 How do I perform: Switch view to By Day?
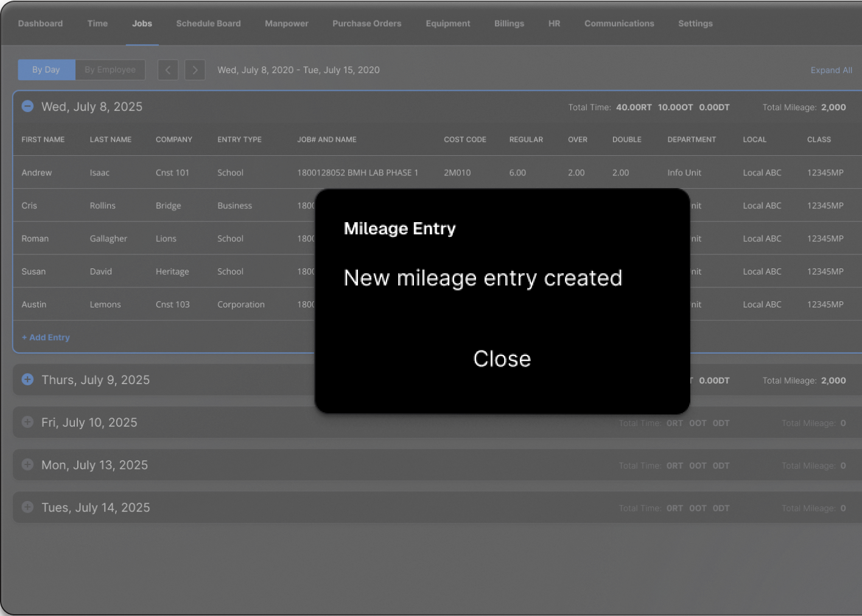46,70
